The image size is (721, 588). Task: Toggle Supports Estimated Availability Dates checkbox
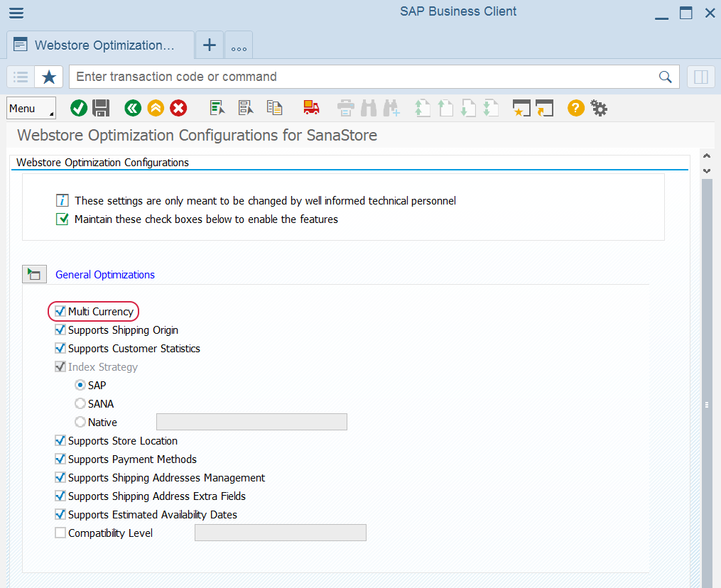click(x=60, y=514)
